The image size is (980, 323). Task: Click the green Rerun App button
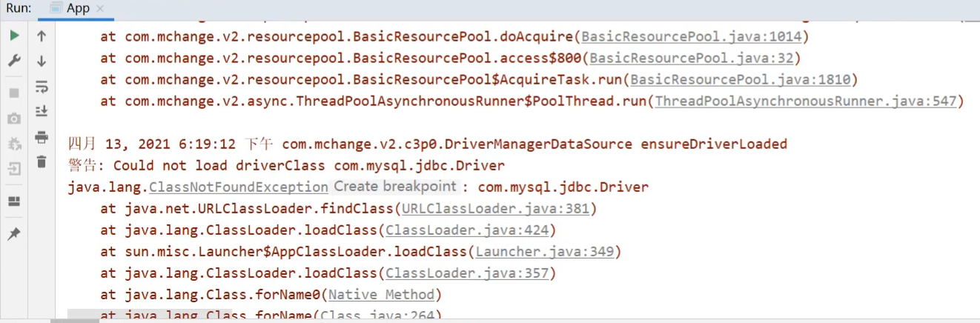click(x=14, y=36)
